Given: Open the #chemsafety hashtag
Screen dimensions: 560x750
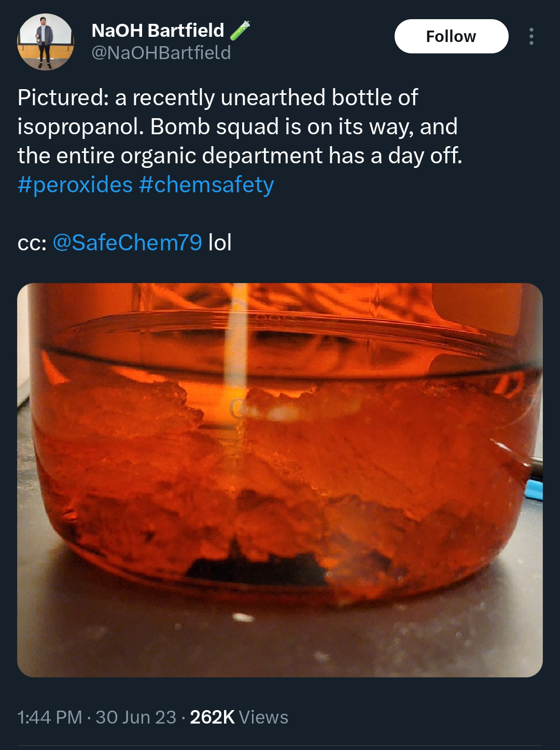Looking at the screenshot, I should [x=206, y=185].
